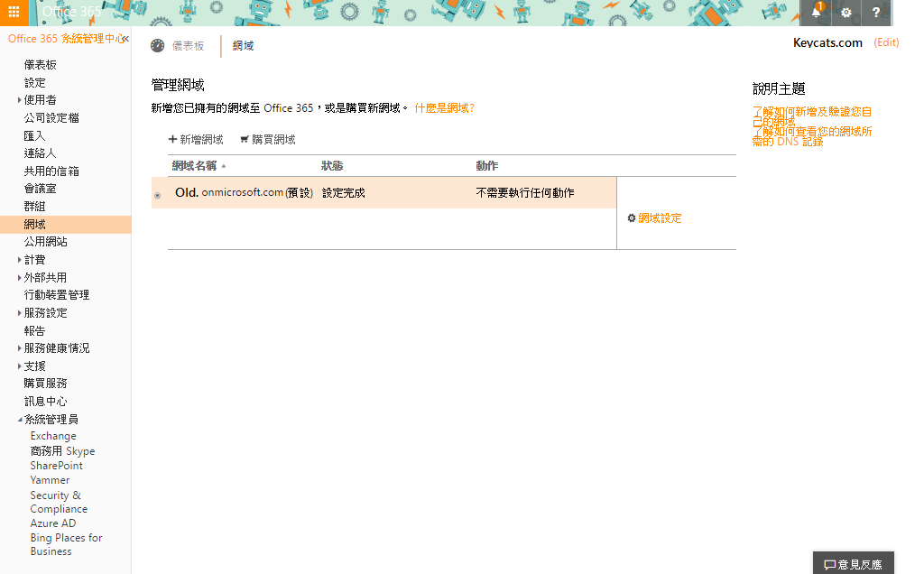924x574 pixels.
Task: Expand the 計費 navigation group
Action: 20,260
